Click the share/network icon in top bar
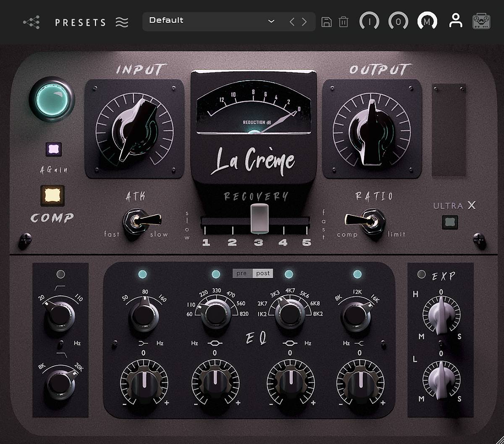The width and height of the screenshot is (504, 444). point(31,22)
